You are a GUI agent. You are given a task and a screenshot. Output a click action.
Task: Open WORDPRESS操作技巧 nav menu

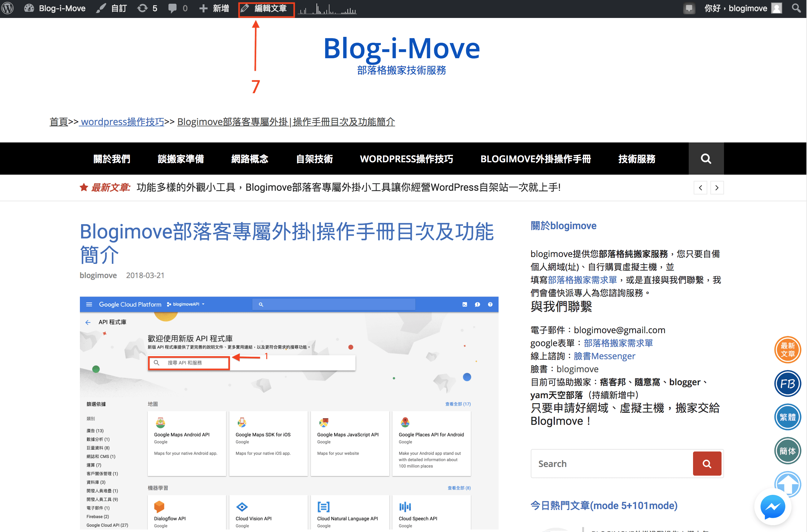coord(406,159)
